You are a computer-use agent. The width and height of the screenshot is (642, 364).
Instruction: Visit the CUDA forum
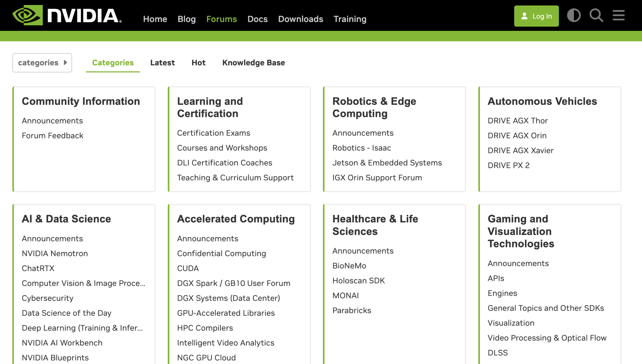pos(188,268)
